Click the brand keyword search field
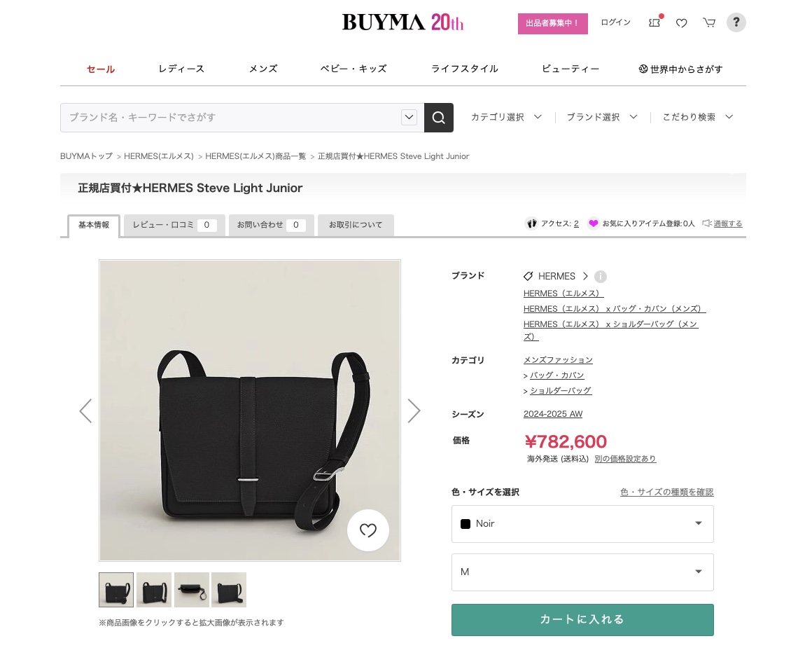The image size is (812, 648). [231, 118]
